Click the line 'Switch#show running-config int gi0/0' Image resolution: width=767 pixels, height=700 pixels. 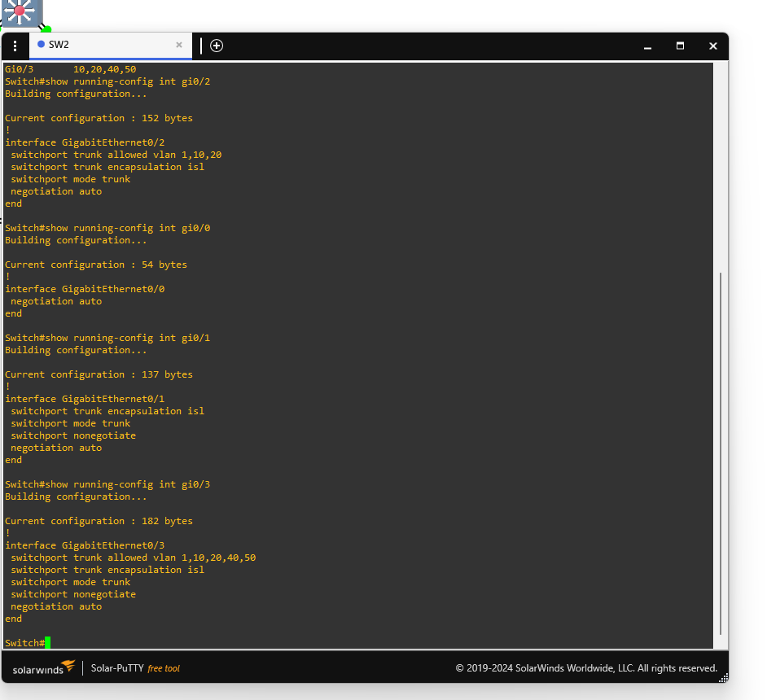point(107,228)
